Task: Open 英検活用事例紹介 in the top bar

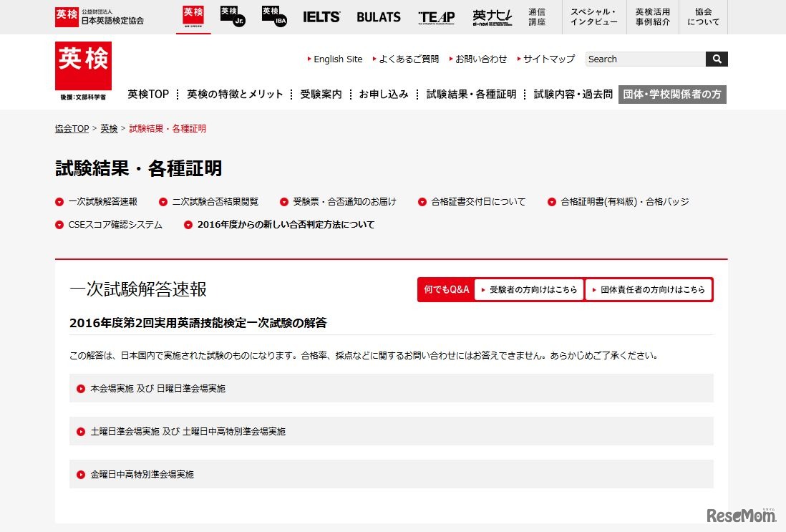Action: 653,17
